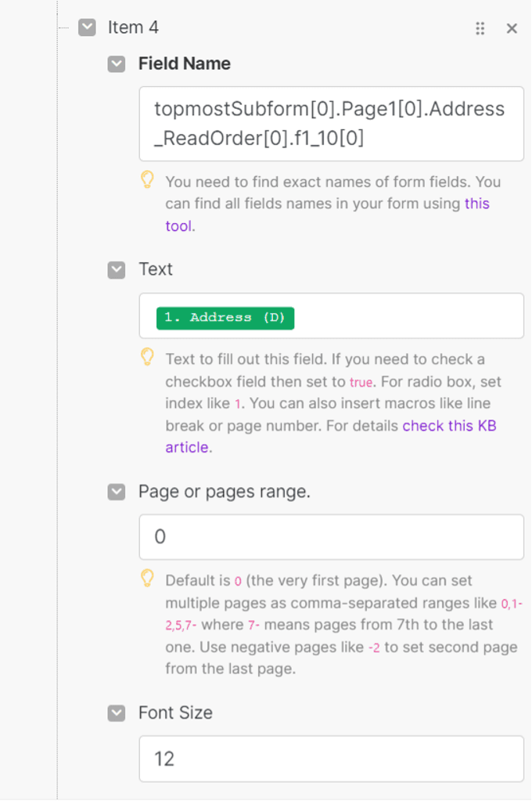
Task: Toggle the Text field map checkbox
Action: tap(117, 270)
